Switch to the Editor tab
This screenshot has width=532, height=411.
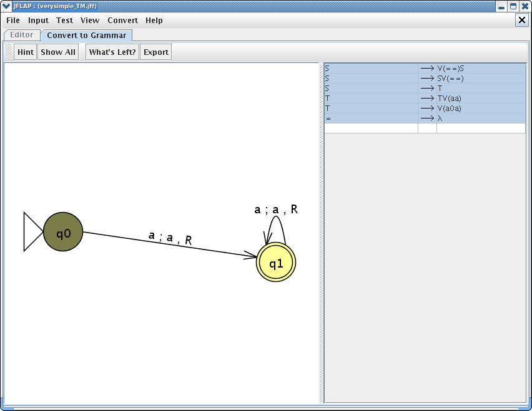[22, 35]
